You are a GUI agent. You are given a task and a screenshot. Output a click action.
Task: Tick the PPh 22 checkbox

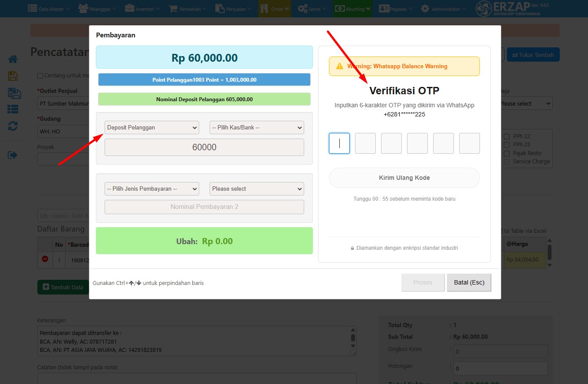[506, 136]
